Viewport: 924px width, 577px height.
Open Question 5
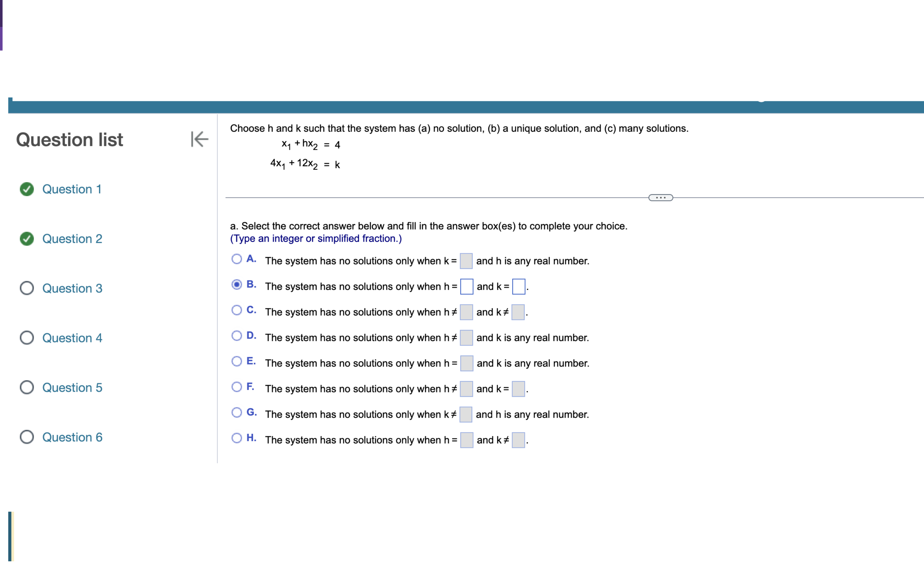72,387
